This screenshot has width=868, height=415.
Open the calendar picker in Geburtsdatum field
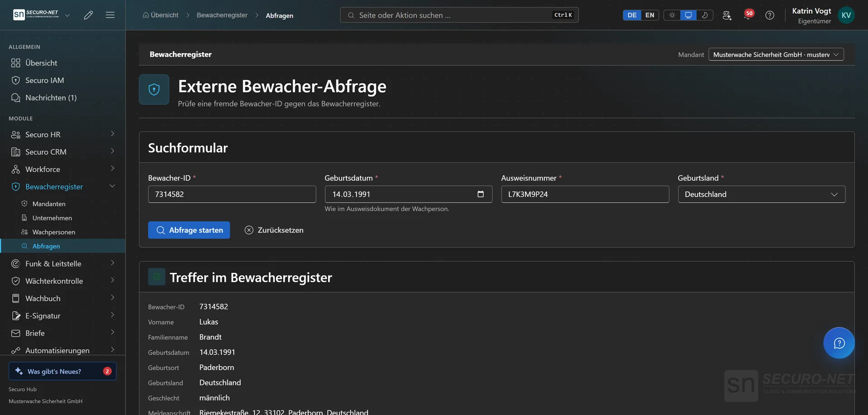click(480, 194)
